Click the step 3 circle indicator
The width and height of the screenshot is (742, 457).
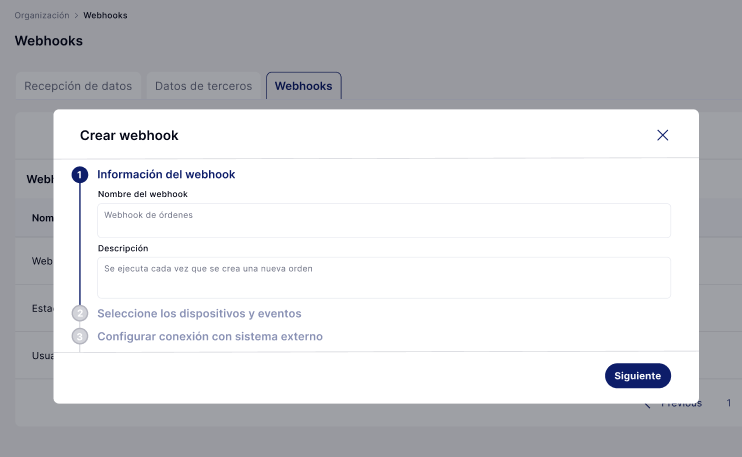click(x=80, y=337)
